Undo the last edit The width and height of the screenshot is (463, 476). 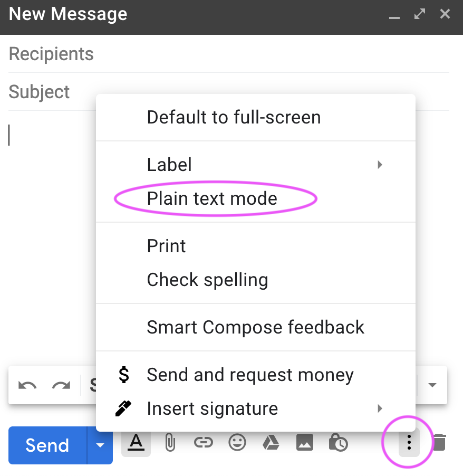27,385
